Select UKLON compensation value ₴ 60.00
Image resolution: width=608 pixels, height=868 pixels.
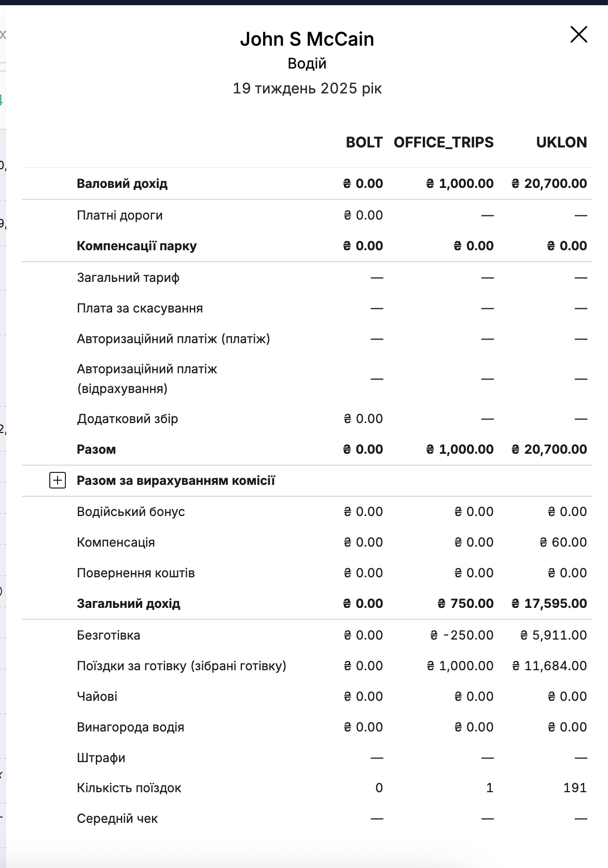pos(563,542)
